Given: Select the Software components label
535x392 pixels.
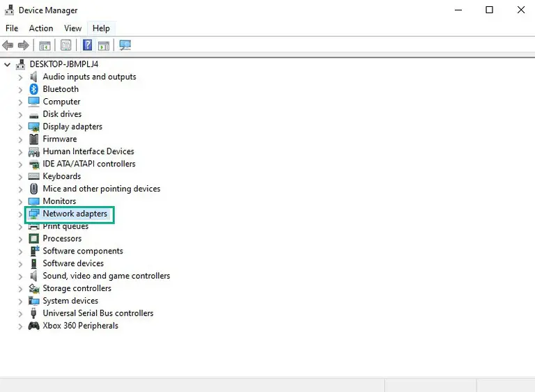Looking at the screenshot, I should [x=83, y=251].
